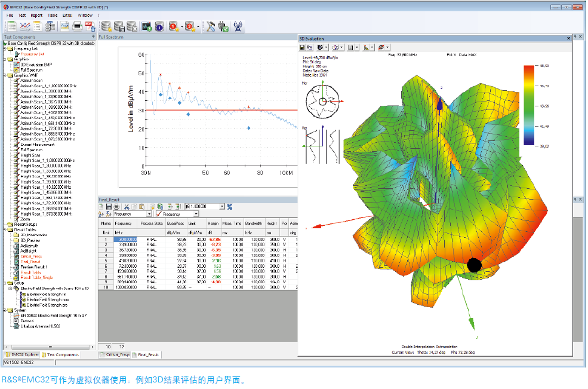Click the Margin column header

[213, 223]
